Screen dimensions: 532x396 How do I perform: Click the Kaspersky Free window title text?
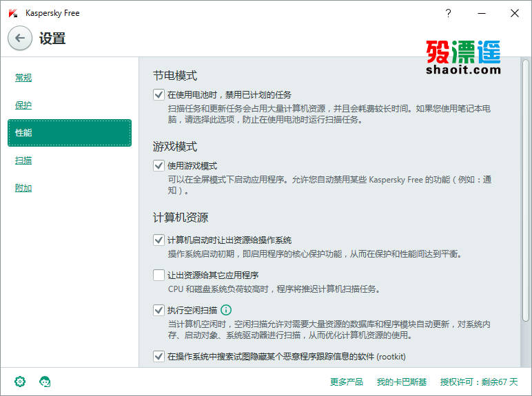52,13
